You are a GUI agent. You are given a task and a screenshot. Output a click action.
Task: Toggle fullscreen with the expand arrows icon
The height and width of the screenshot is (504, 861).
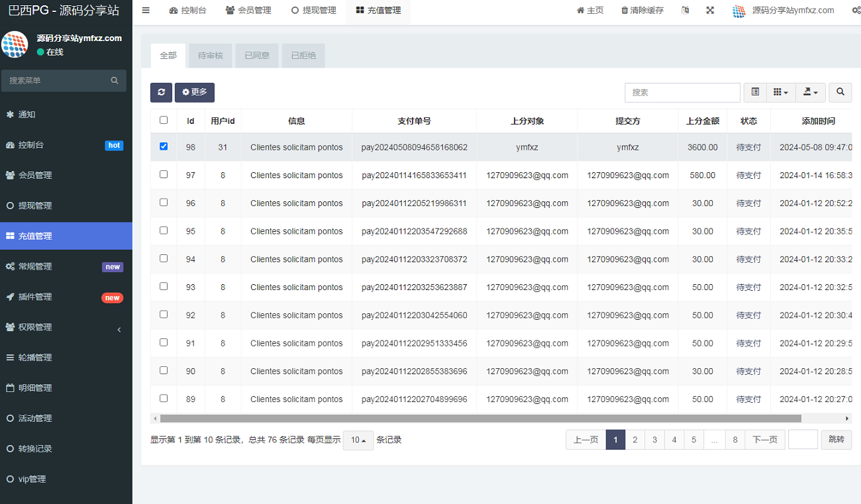tap(710, 11)
